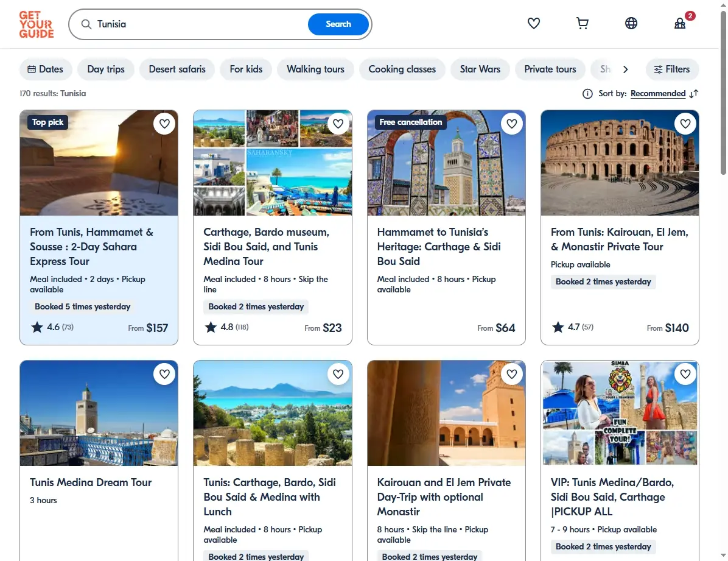Image resolution: width=728 pixels, height=561 pixels.
Task: Click the 'Top pick' label
Action: coord(47,122)
